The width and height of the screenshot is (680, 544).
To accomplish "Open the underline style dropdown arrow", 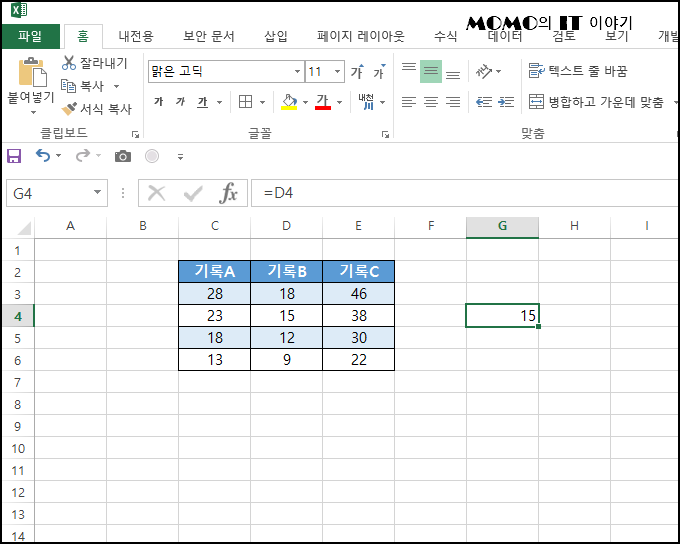I will [x=219, y=102].
